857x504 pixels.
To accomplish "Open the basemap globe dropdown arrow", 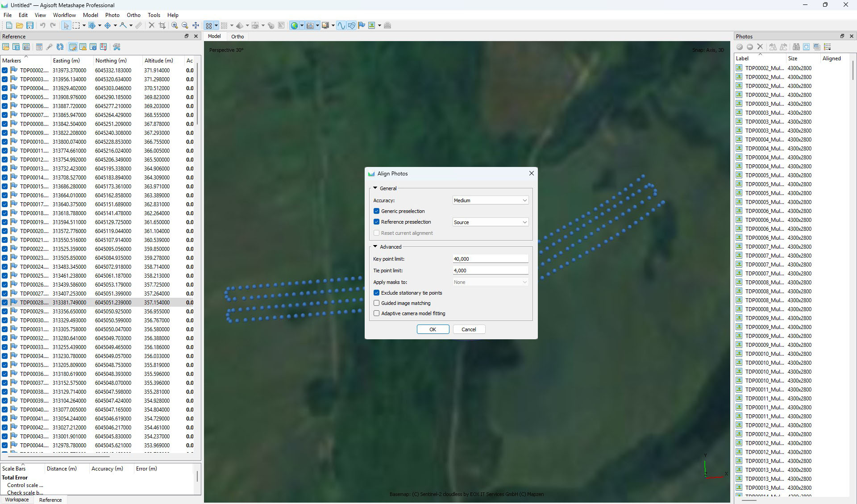I will coord(302,25).
